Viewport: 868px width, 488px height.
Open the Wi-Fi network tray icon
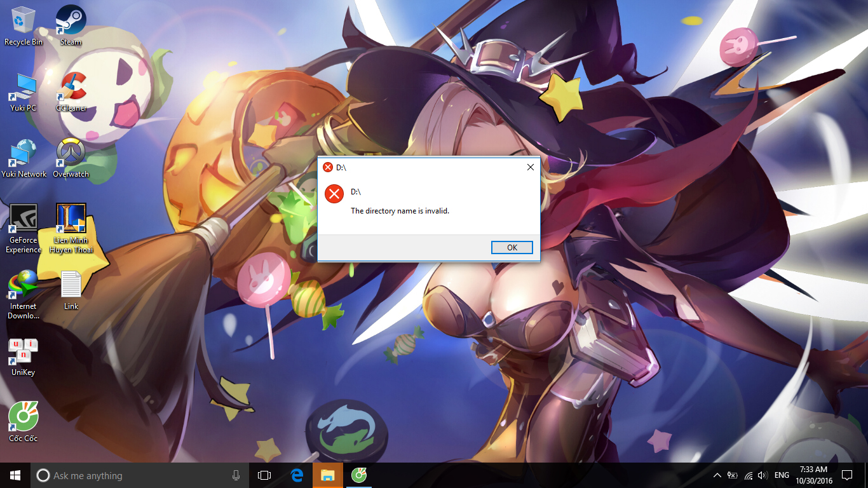pos(748,475)
